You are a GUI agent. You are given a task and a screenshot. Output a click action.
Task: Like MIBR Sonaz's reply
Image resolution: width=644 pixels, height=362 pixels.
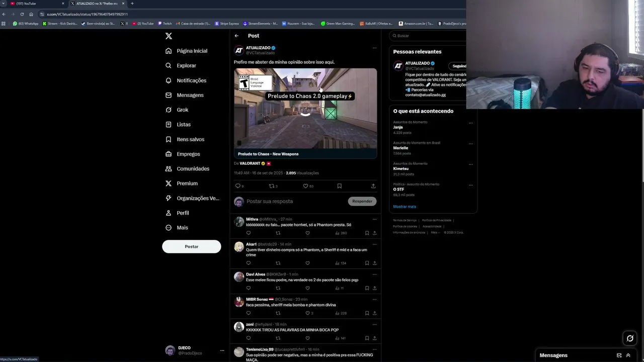click(307, 313)
